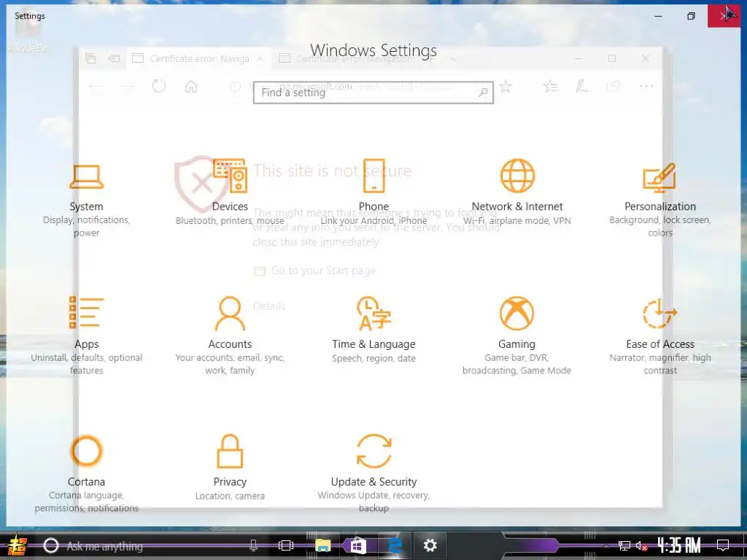The height and width of the screenshot is (560, 747).
Task: Click the favorites star in Edge address bar
Action: (x=506, y=86)
